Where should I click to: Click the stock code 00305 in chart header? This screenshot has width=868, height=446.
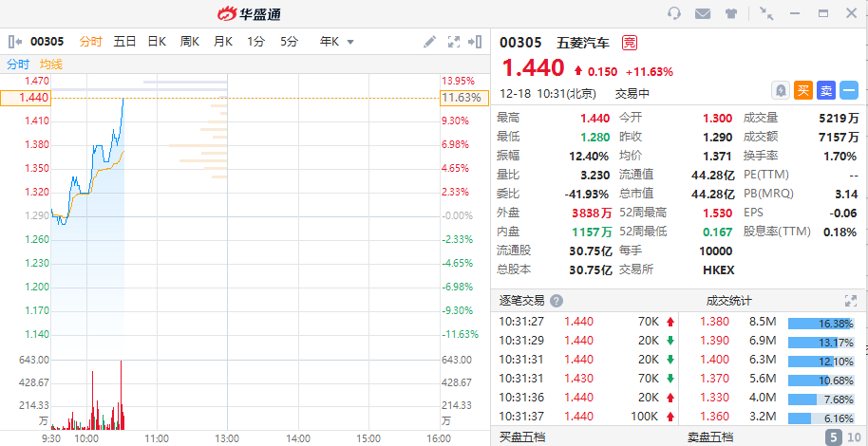pyautogui.click(x=47, y=42)
